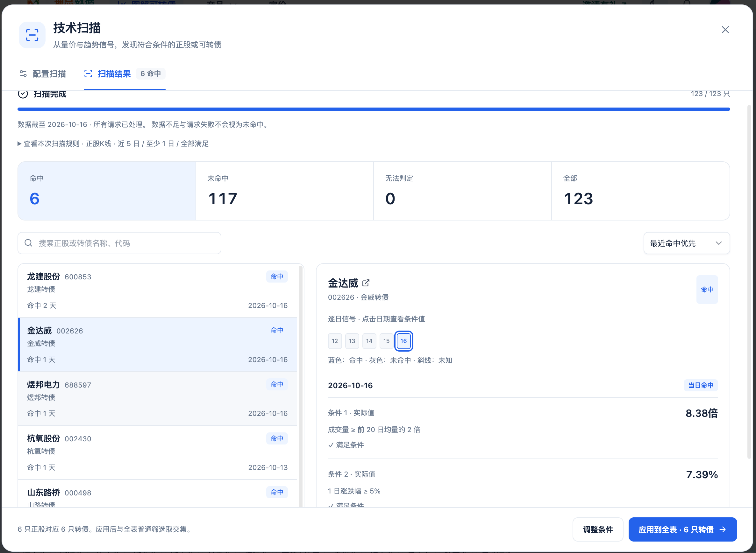The height and width of the screenshot is (553, 756).
Task: Select date chip 16 signal
Action: click(403, 341)
